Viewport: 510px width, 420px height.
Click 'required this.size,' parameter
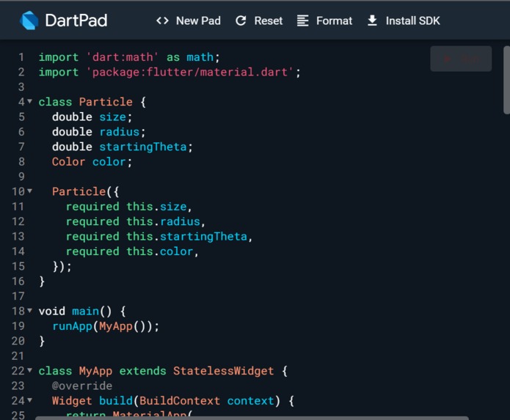click(x=129, y=207)
